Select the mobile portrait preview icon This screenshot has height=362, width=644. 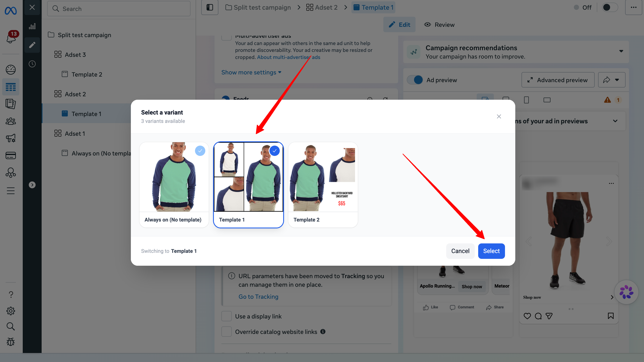[x=526, y=100]
